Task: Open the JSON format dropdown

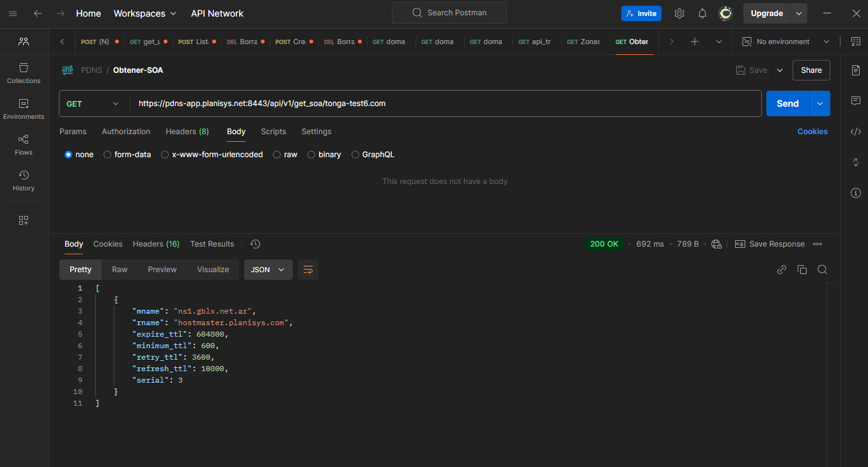Action: click(x=268, y=270)
